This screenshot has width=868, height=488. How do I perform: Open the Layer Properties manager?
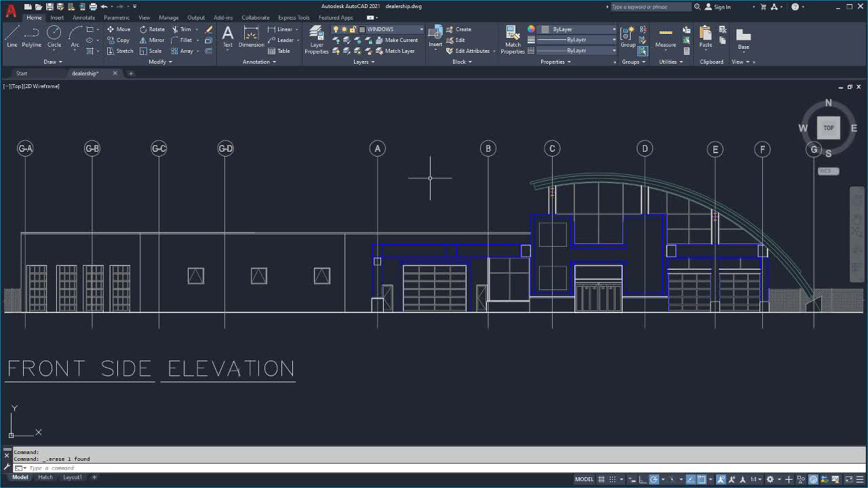[x=315, y=37]
